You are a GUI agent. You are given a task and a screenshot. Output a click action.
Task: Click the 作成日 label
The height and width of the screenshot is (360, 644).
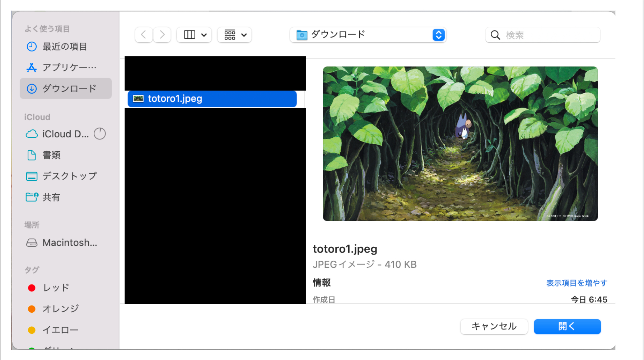324,300
